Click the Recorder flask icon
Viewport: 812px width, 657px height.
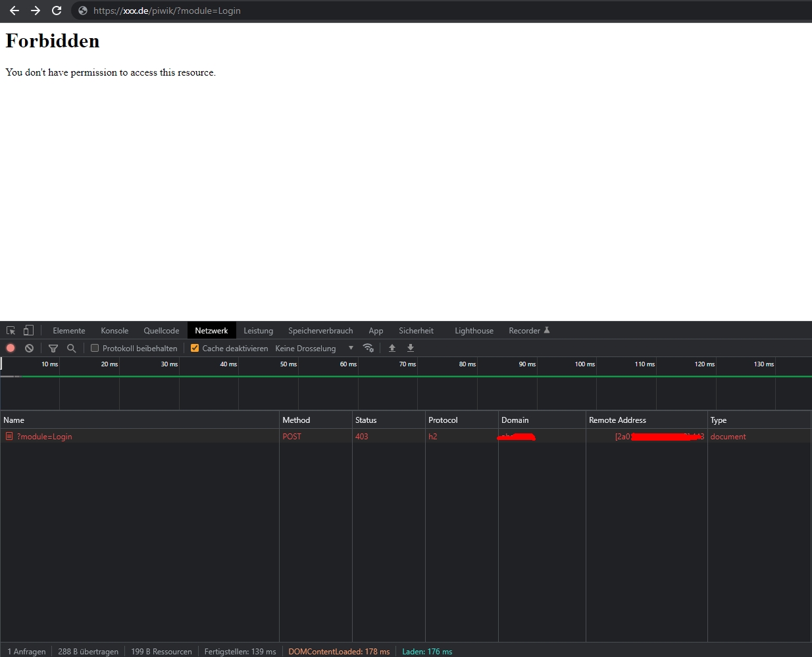point(547,330)
